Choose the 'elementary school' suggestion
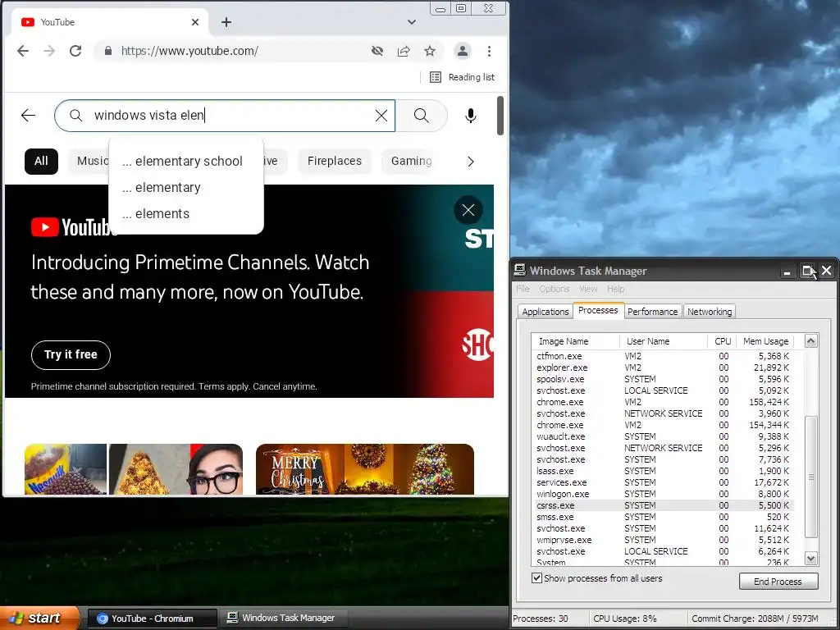The width and height of the screenshot is (840, 630). click(185, 162)
